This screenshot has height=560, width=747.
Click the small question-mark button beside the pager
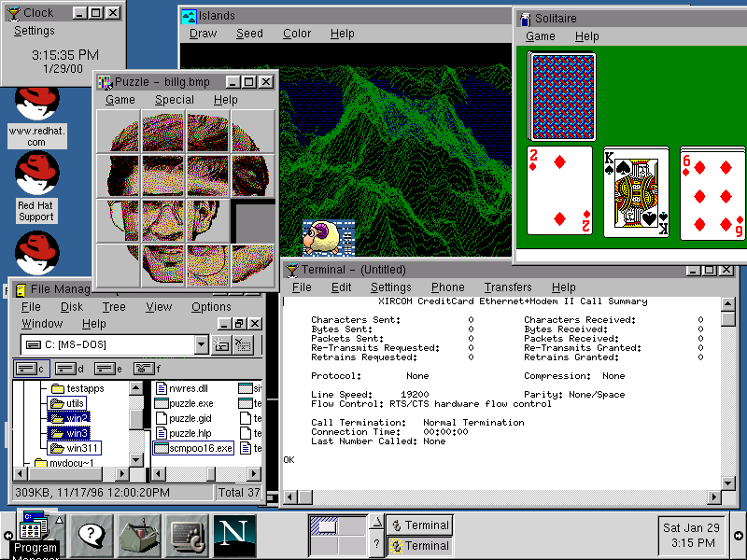377,544
